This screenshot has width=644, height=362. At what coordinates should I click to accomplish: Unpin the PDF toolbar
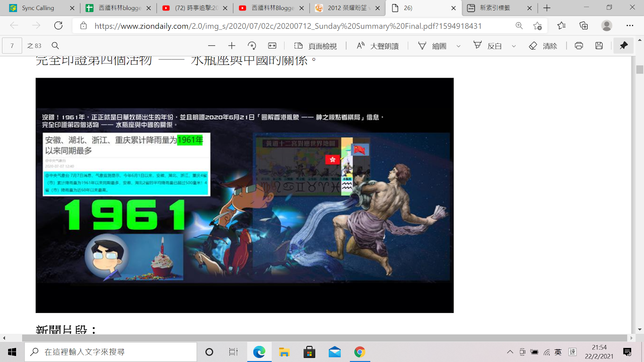[x=623, y=46]
